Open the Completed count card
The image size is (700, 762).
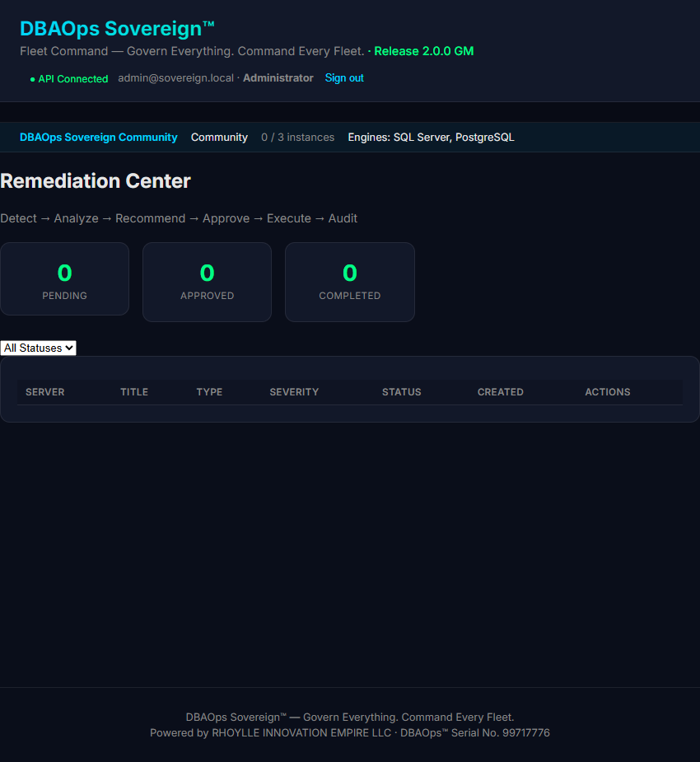click(350, 282)
